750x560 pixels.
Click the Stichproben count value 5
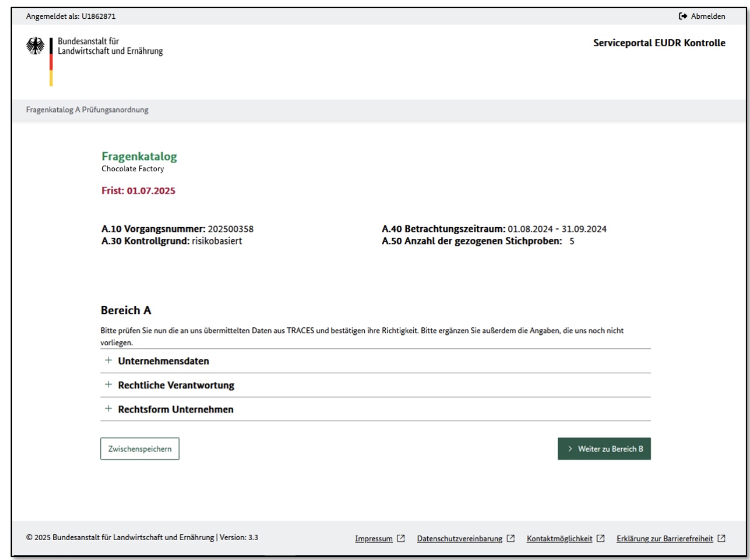(x=572, y=241)
